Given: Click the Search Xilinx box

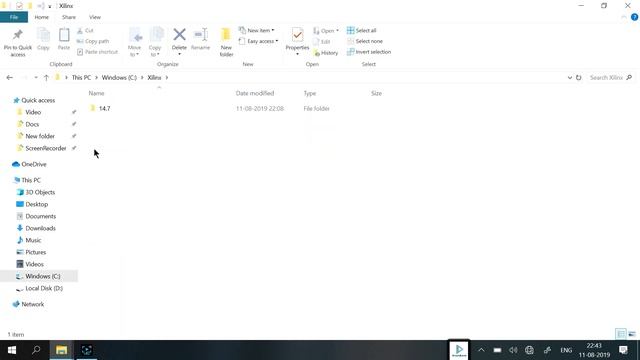Looking at the screenshot, I should (x=611, y=78).
